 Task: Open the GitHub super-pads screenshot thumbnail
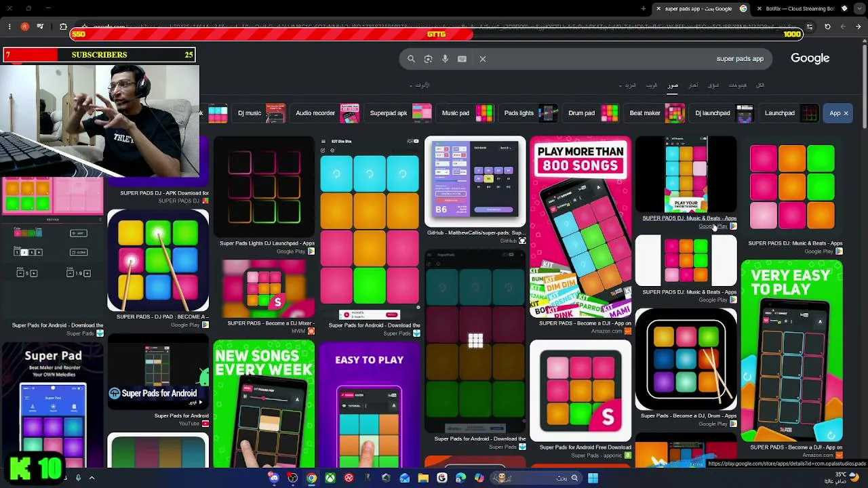475,182
